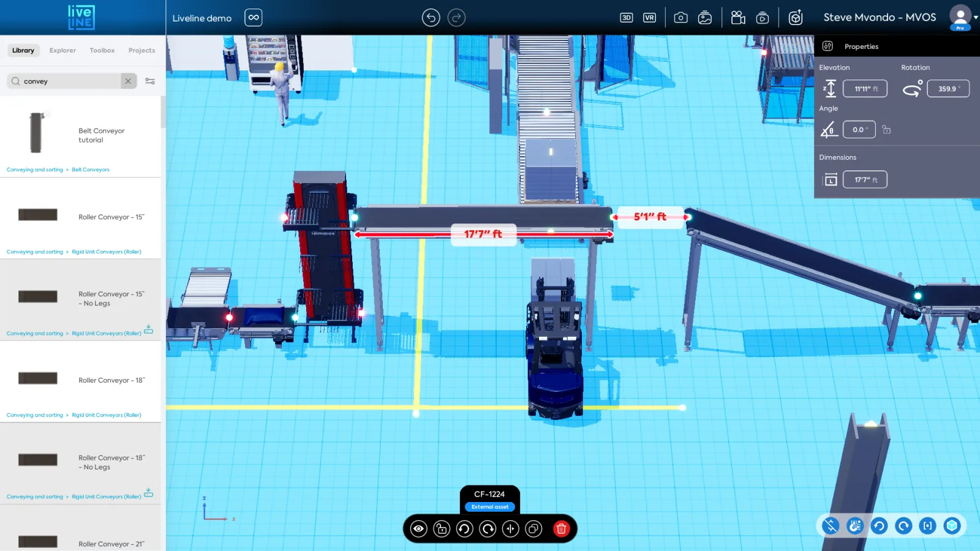This screenshot has height=551, width=980.
Task: Click the user profile avatar
Action: 960,17
